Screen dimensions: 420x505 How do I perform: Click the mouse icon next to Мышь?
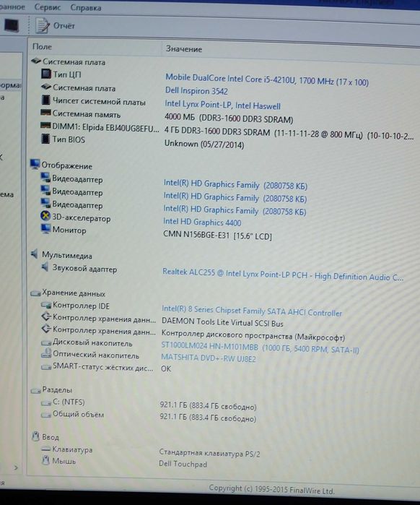click(45, 460)
